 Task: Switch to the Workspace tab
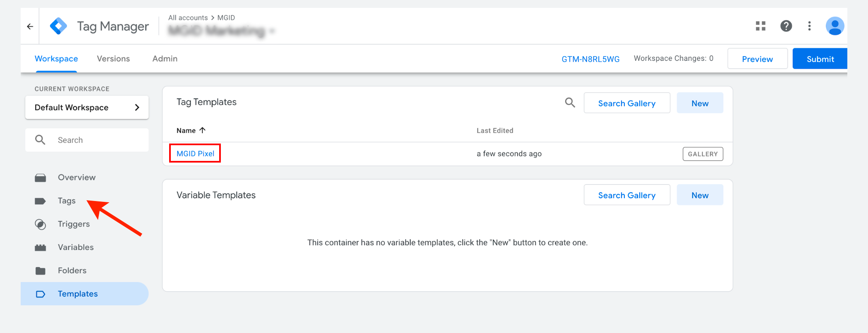coord(56,59)
